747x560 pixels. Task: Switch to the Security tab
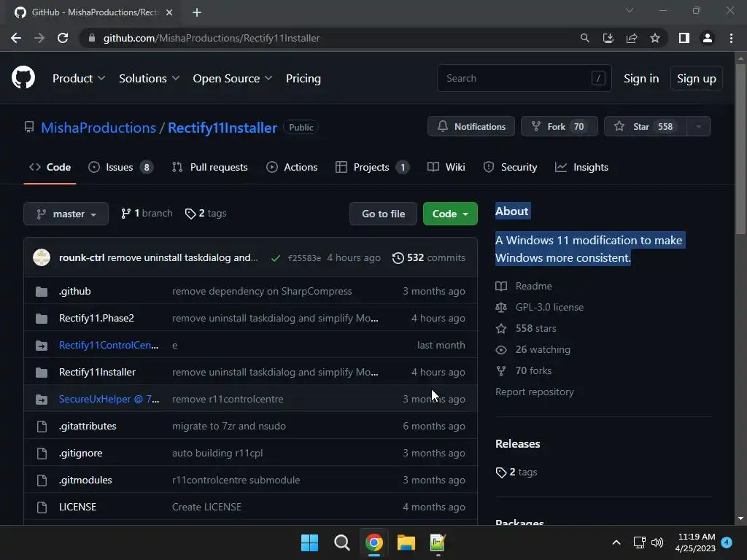[510, 167]
